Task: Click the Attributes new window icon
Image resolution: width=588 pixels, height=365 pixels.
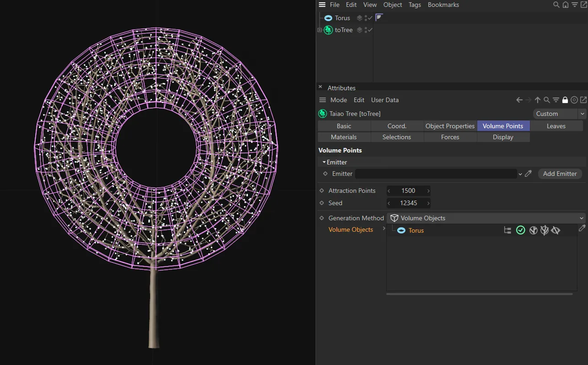Action: (583, 100)
